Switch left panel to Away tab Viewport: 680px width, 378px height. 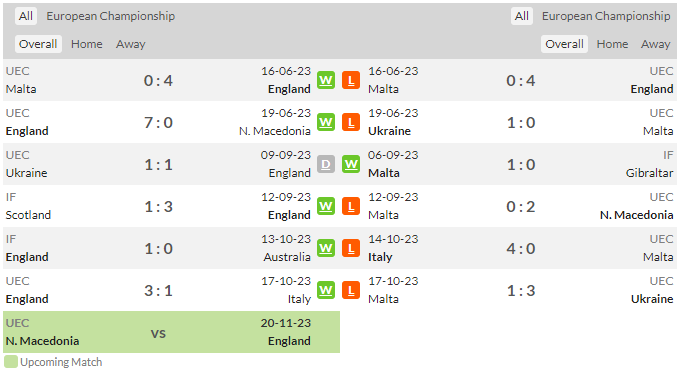[131, 44]
